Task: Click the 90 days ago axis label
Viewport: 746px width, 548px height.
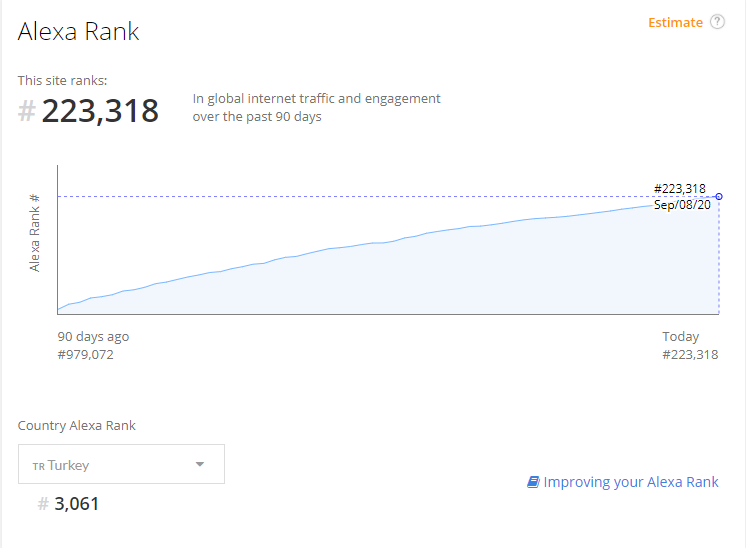Action: [93, 337]
